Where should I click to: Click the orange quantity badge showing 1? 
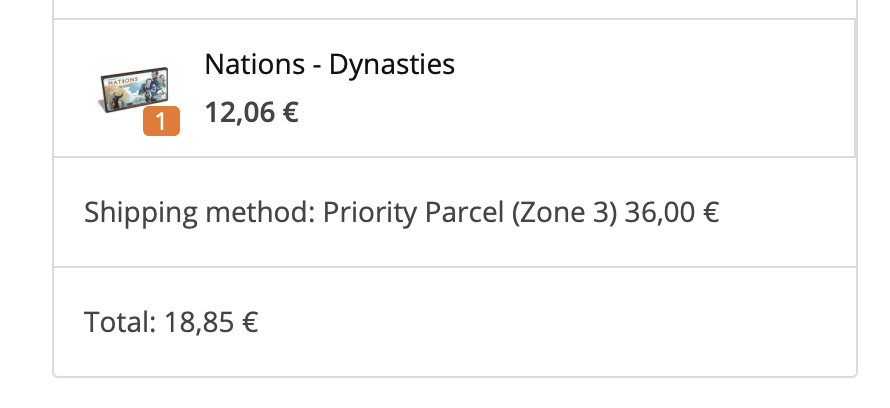(161, 122)
